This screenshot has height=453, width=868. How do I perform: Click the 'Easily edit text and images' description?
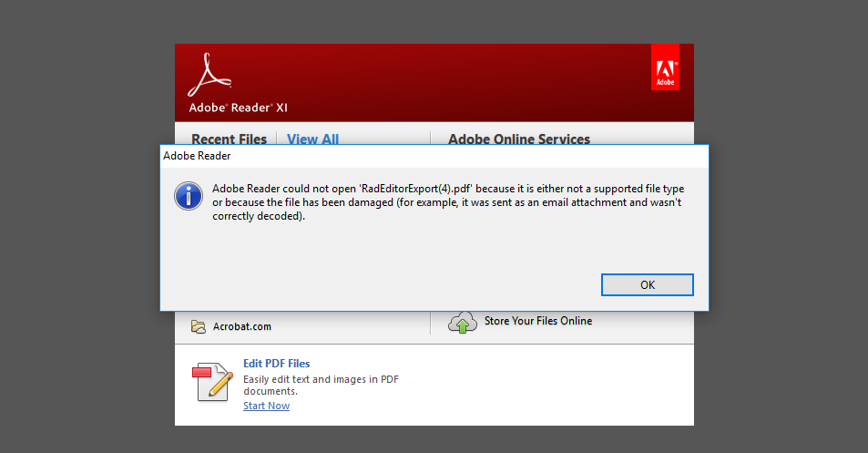click(321, 385)
